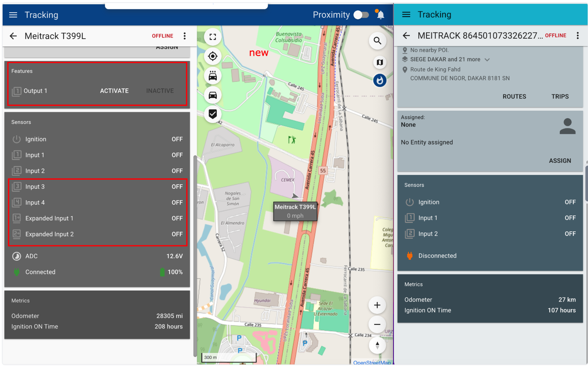Image resolution: width=588 pixels, height=370 pixels.
Task: Click the orange Disconnected plug icon
Action: click(410, 256)
